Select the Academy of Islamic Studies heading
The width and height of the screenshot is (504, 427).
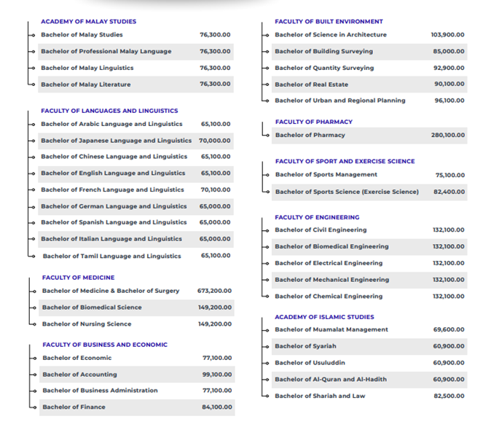tap(324, 317)
